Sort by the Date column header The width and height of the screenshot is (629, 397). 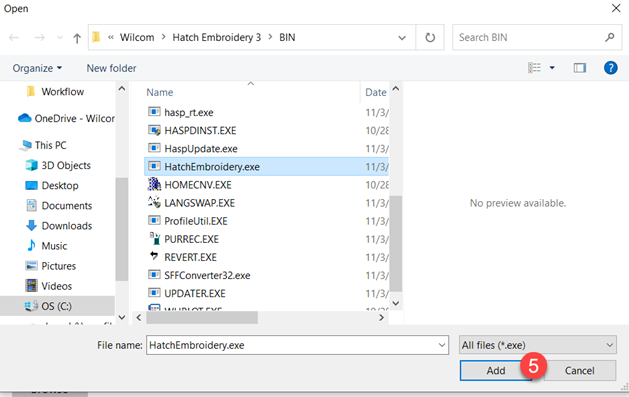(x=375, y=92)
